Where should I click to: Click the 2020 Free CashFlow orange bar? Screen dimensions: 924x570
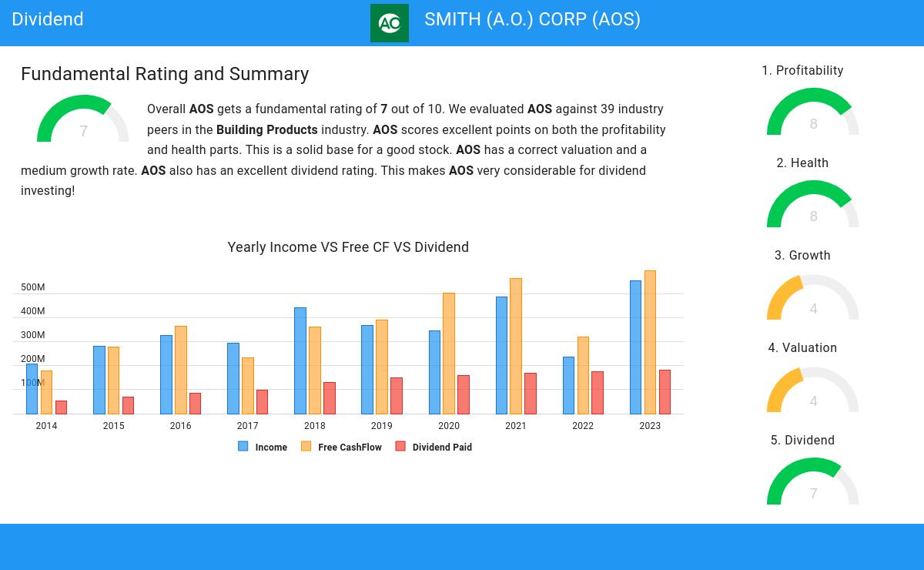(449, 354)
